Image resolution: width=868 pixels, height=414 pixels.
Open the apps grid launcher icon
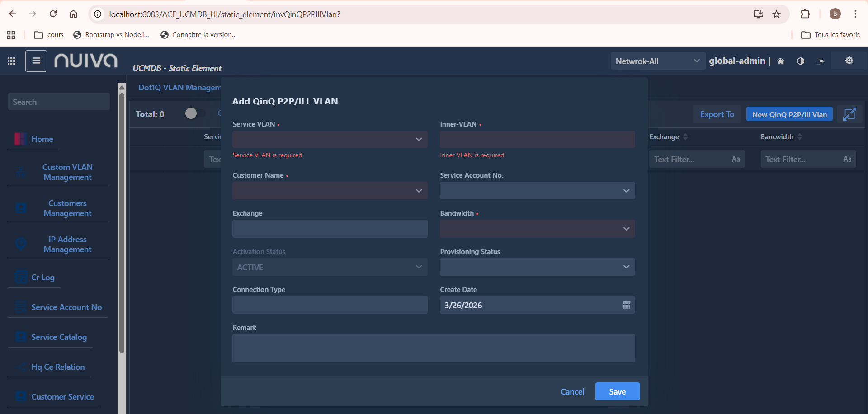[11, 61]
